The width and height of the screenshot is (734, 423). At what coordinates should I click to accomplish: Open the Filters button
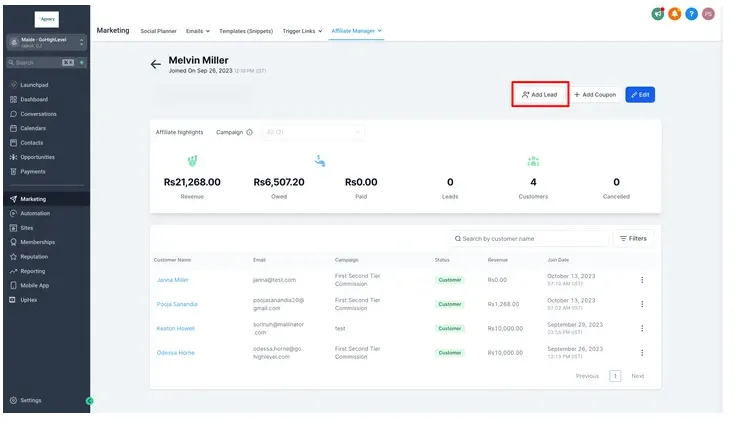(x=633, y=239)
